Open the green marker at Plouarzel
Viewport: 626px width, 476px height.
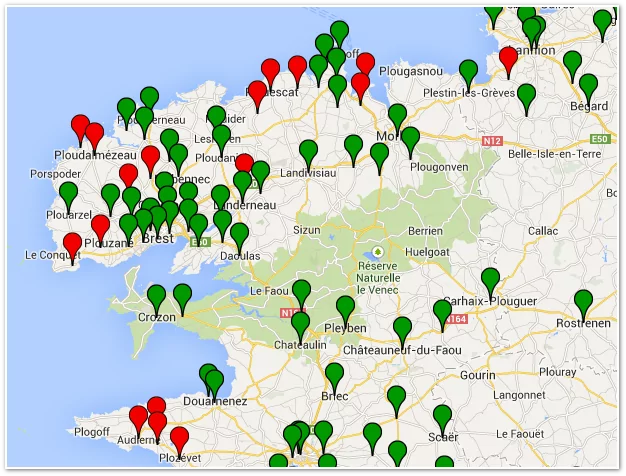pyautogui.click(x=68, y=197)
